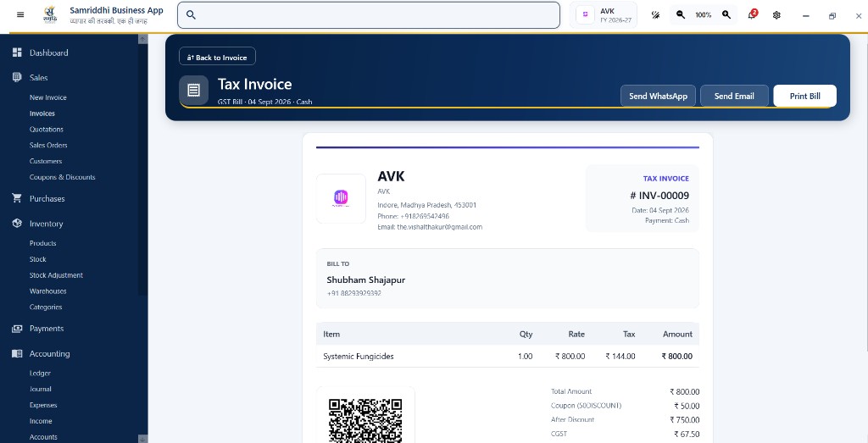Click sidebar scrollbar up arrow

pos(142,39)
